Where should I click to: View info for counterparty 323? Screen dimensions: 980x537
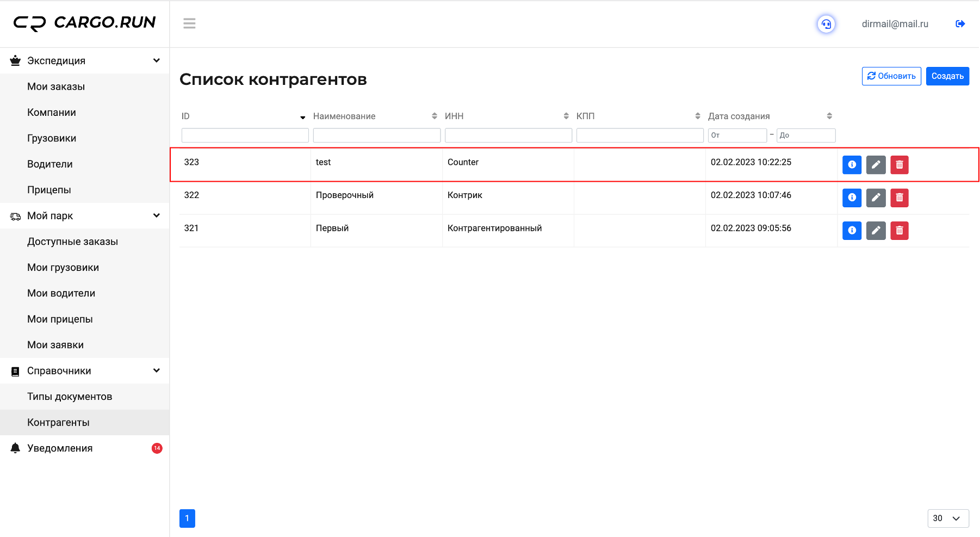(852, 165)
